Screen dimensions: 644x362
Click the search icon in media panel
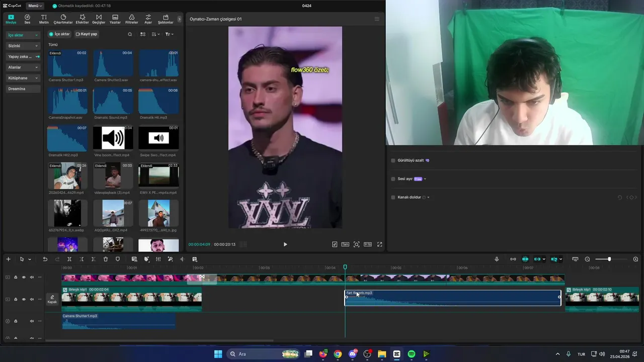[130, 34]
